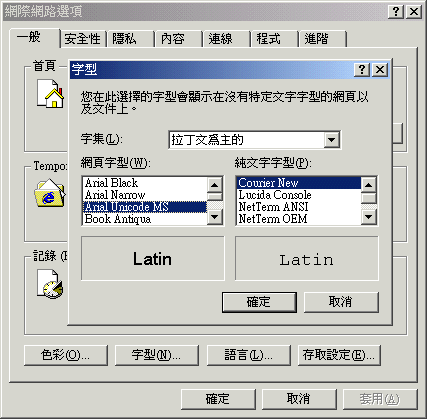Open the 連線 tab
Viewport: 427px width, 419px height.
pyautogui.click(x=226, y=39)
